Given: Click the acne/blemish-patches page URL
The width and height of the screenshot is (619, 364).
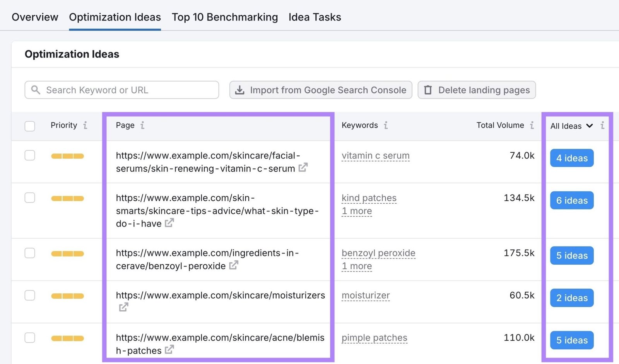Looking at the screenshot, I should tap(220, 344).
